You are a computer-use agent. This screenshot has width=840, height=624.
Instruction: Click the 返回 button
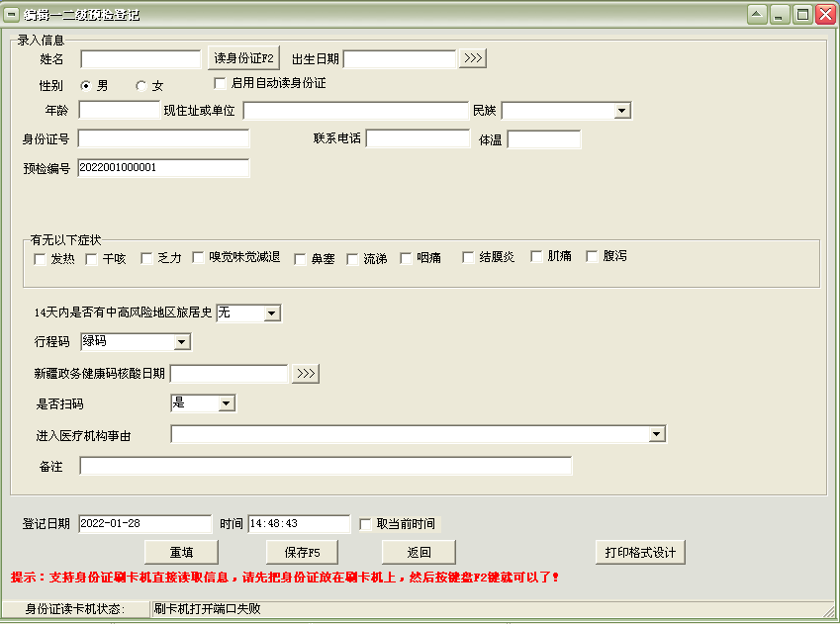click(419, 552)
